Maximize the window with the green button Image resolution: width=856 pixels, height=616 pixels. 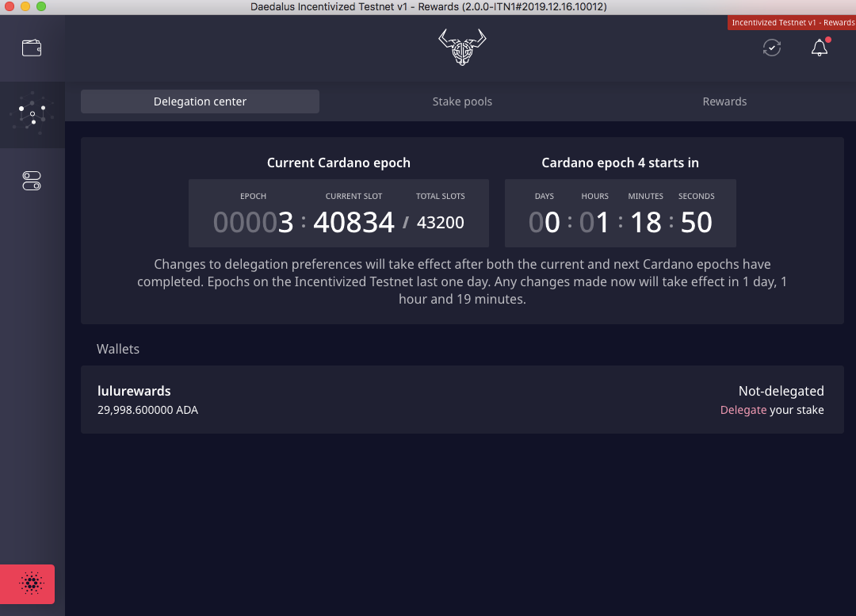pyautogui.click(x=41, y=6)
